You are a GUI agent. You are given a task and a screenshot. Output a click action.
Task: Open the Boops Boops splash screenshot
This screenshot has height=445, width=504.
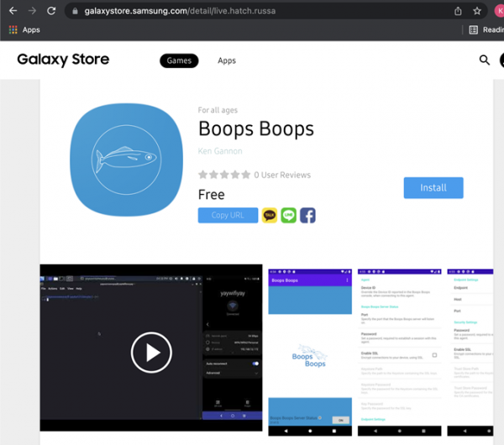[x=310, y=353]
